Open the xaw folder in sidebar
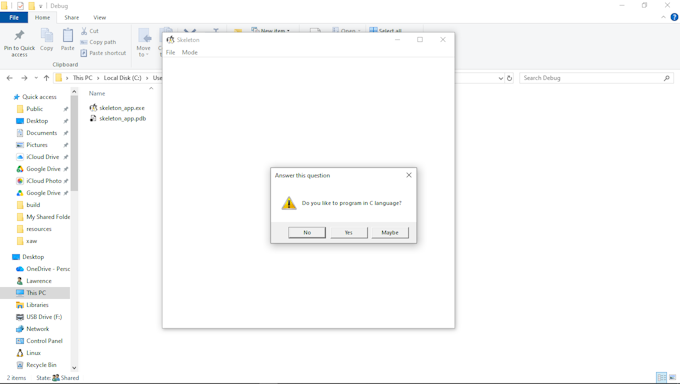 [27, 241]
